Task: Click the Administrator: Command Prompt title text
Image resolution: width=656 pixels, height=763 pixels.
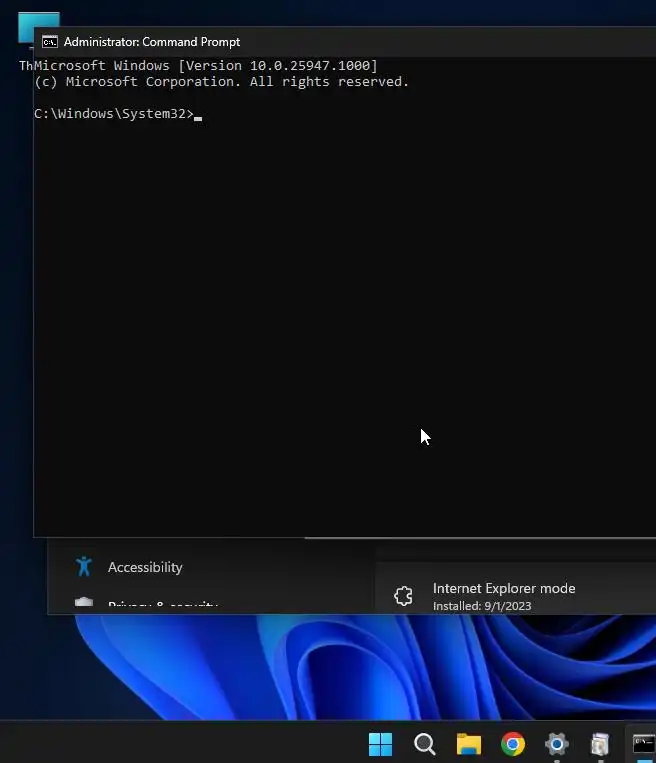Action: tap(152, 42)
